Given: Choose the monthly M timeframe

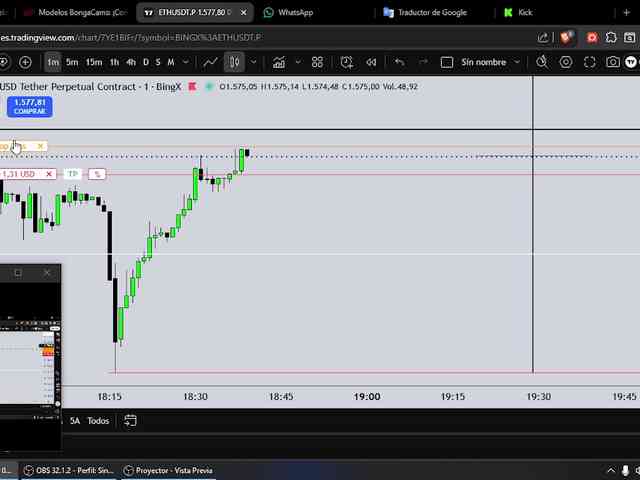Looking at the screenshot, I should (x=171, y=62).
